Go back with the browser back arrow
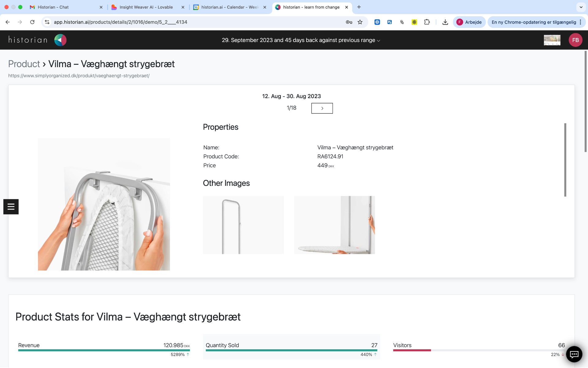Image resolution: width=588 pixels, height=368 pixels. pos(8,22)
